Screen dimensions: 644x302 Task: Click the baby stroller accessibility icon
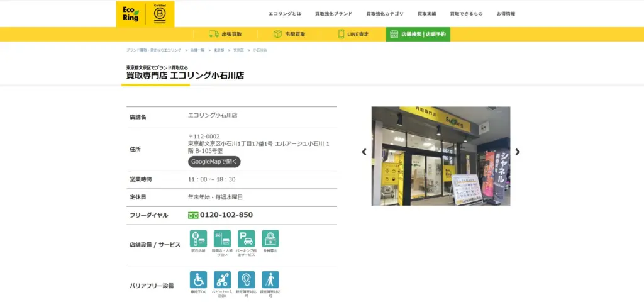point(222,279)
